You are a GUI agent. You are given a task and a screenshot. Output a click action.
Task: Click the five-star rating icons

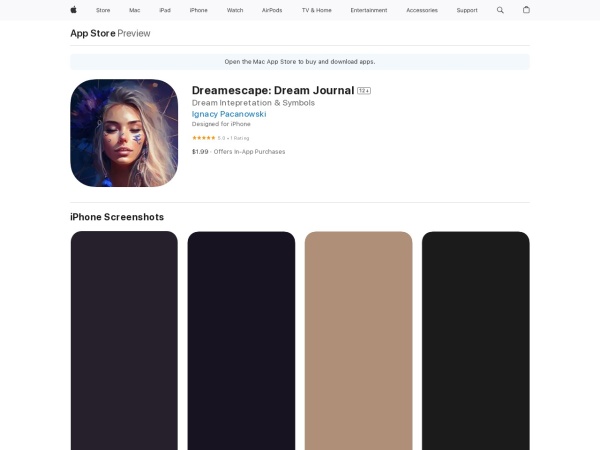[203, 137]
